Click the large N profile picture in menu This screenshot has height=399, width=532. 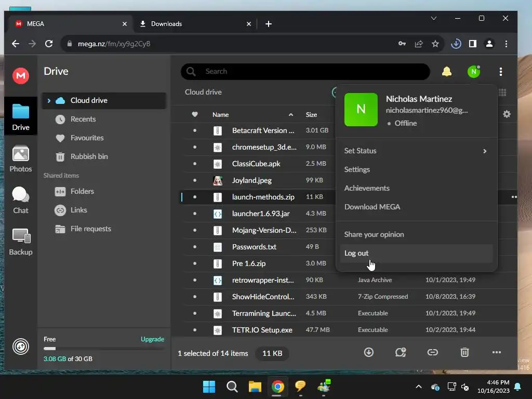[361, 109]
